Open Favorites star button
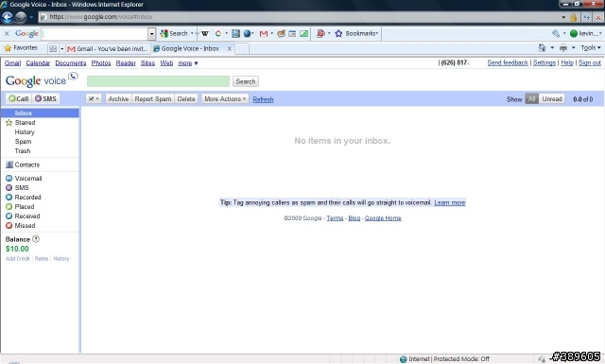Screen dimensions: 605x364 pyautogui.click(x=21, y=48)
